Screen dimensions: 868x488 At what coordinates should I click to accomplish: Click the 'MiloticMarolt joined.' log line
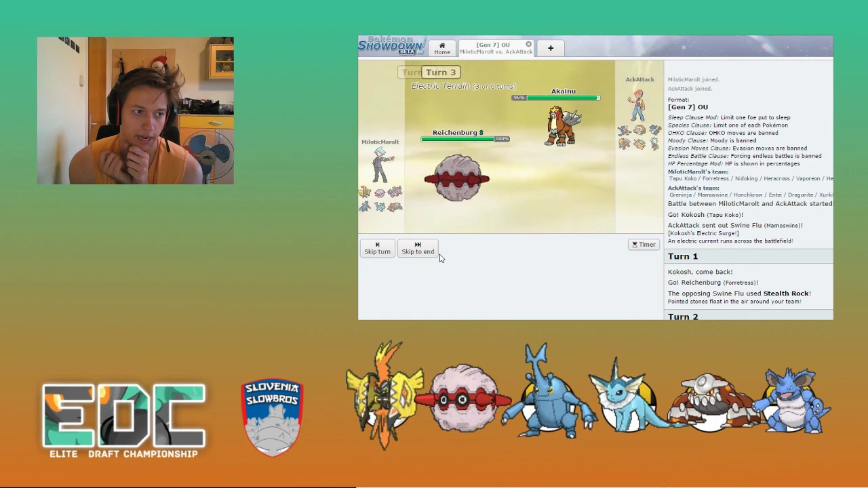tap(694, 79)
